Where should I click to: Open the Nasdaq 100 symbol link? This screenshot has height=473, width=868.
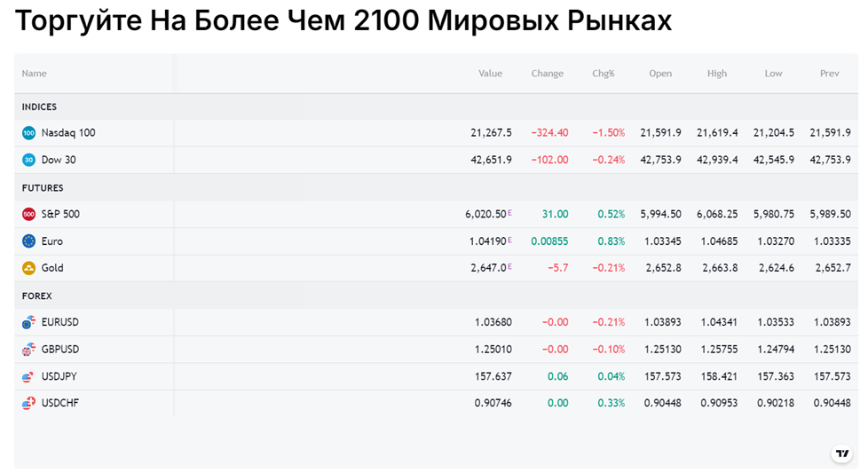point(68,133)
